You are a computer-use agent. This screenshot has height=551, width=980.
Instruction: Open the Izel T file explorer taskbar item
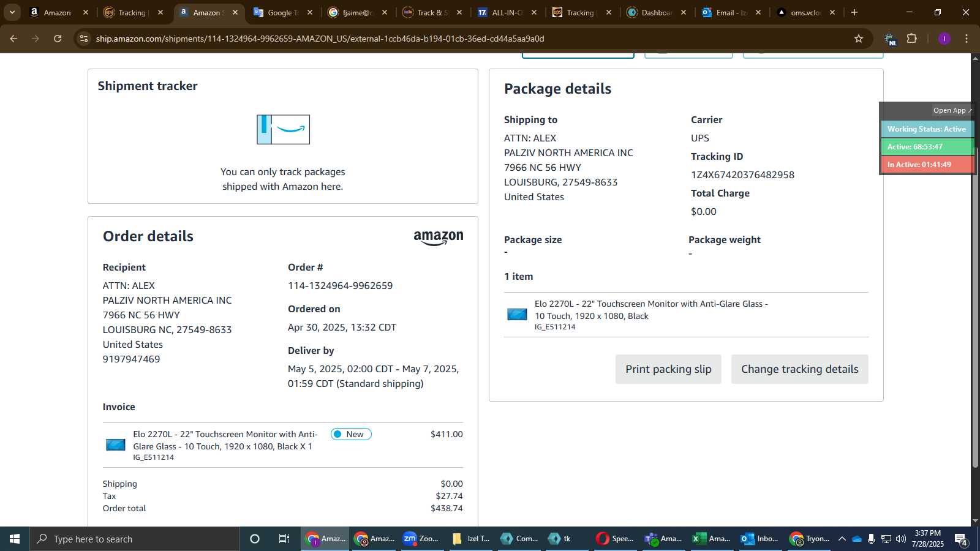pyautogui.click(x=470, y=539)
